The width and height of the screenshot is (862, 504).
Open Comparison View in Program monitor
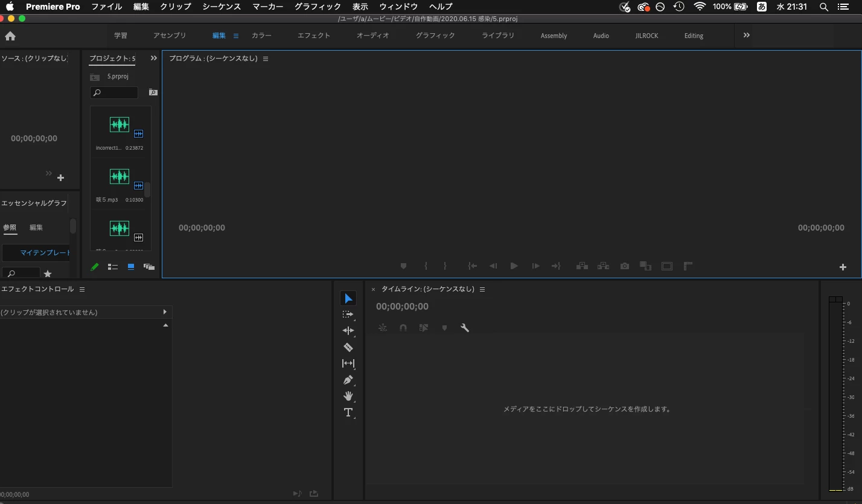[x=645, y=266]
